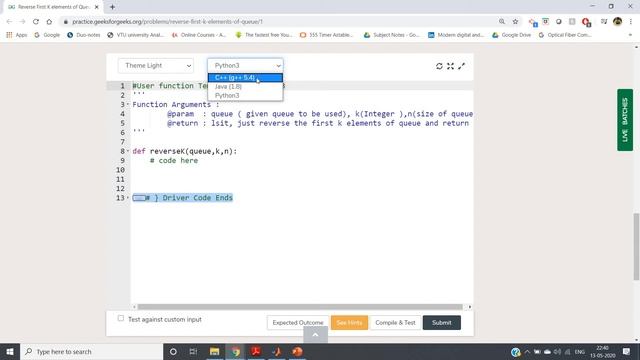Open the Google bookmark
640x360 pixels.
tap(47, 35)
